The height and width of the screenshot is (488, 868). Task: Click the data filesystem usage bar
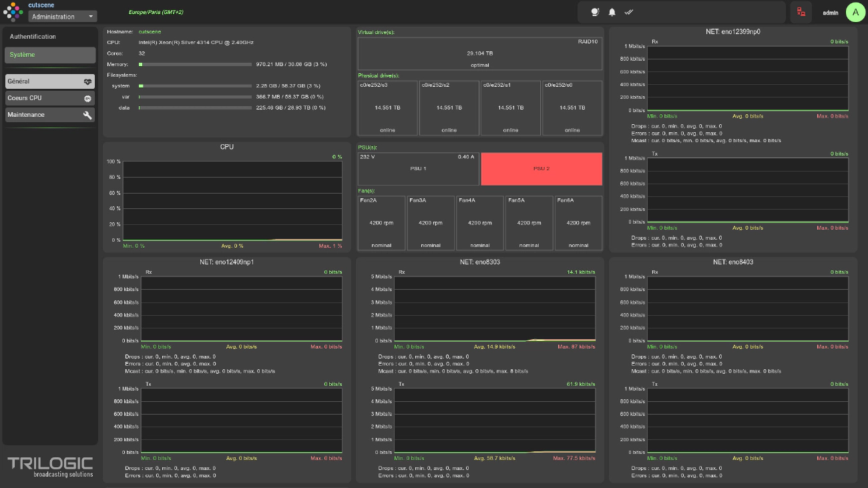tap(195, 107)
